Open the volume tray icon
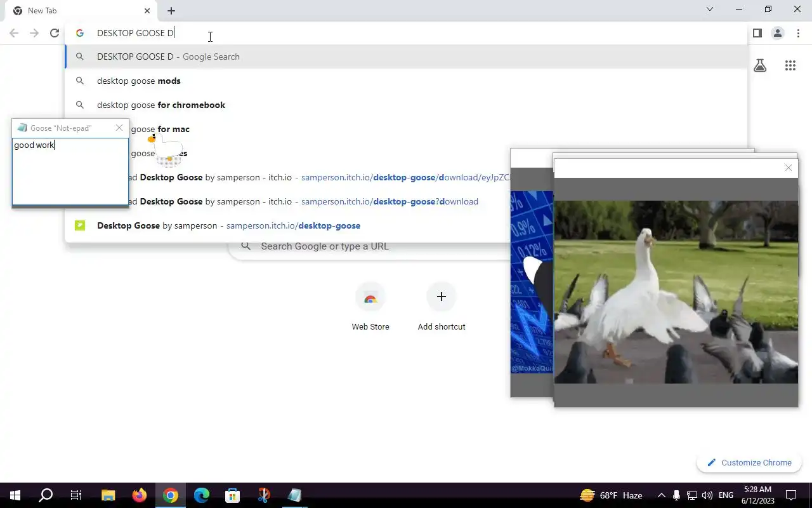 (x=707, y=495)
